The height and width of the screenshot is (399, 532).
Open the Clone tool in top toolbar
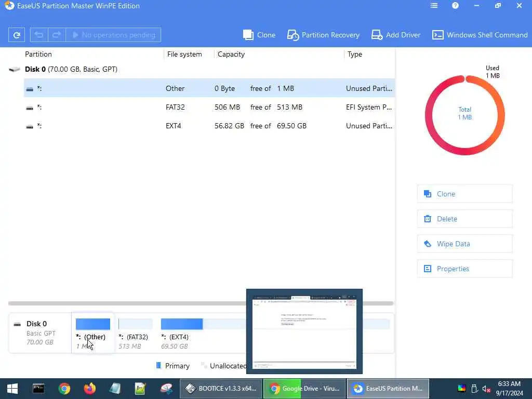[259, 35]
